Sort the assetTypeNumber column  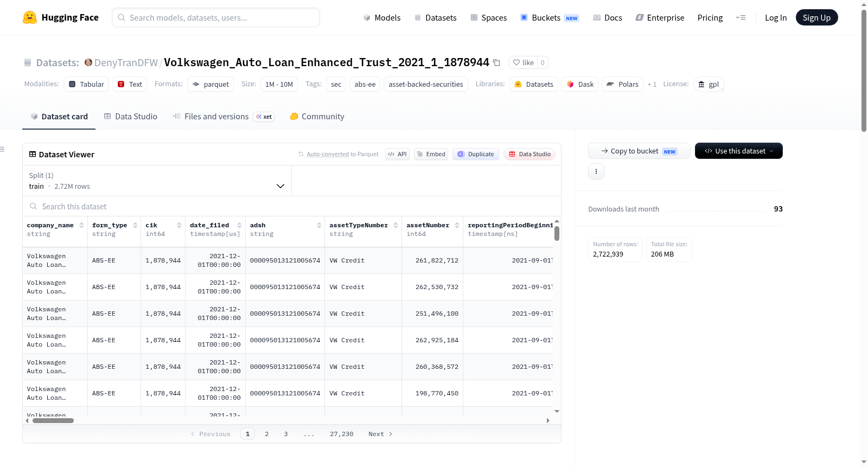pyautogui.click(x=395, y=225)
